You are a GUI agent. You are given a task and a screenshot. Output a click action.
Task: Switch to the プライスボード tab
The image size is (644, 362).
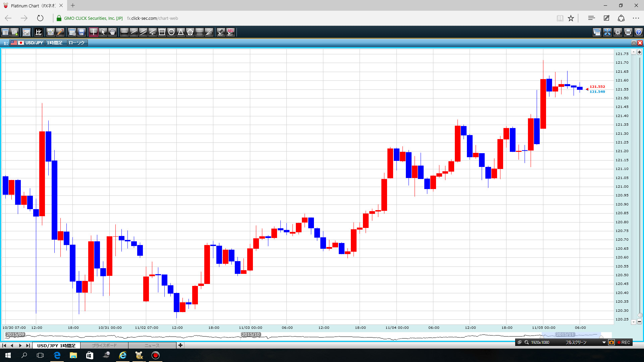pyautogui.click(x=104, y=345)
